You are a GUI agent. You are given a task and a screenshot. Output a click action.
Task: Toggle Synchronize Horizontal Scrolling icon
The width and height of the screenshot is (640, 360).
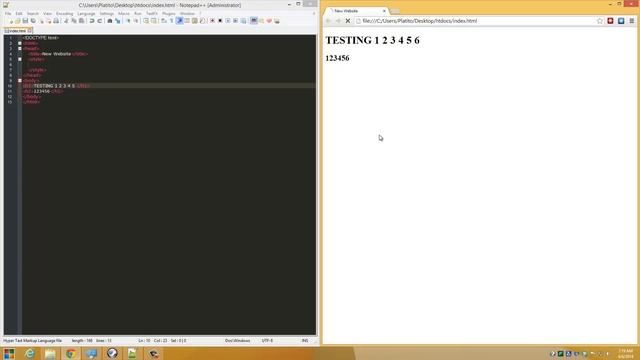click(153, 21)
